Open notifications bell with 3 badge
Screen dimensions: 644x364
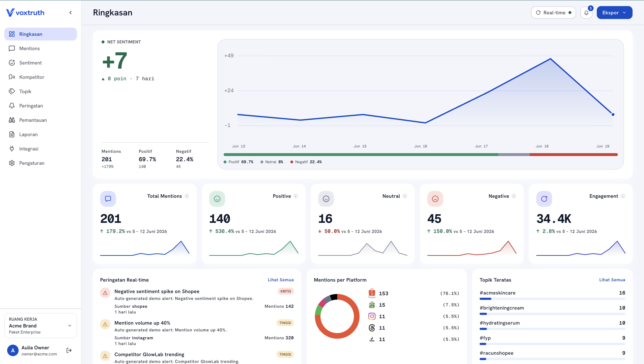pos(586,13)
